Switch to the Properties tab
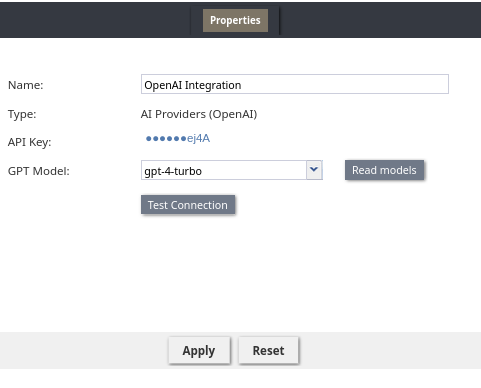The width and height of the screenshot is (481, 388). (235, 20)
